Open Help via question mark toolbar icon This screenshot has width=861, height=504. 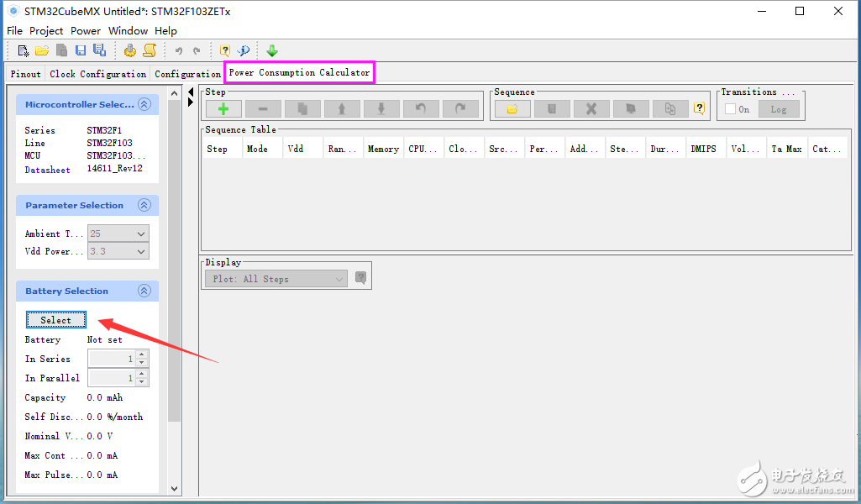pos(224,50)
